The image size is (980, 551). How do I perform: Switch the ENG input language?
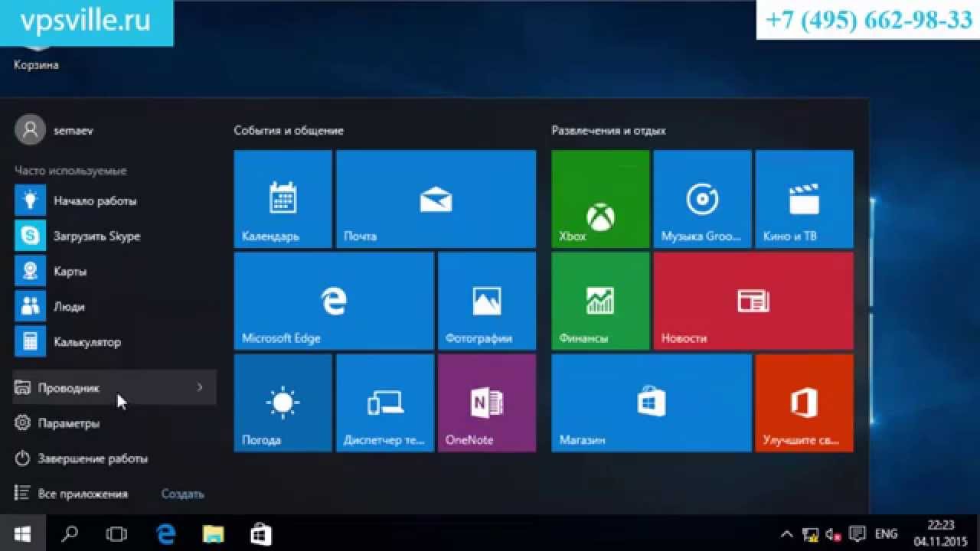tap(886, 533)
